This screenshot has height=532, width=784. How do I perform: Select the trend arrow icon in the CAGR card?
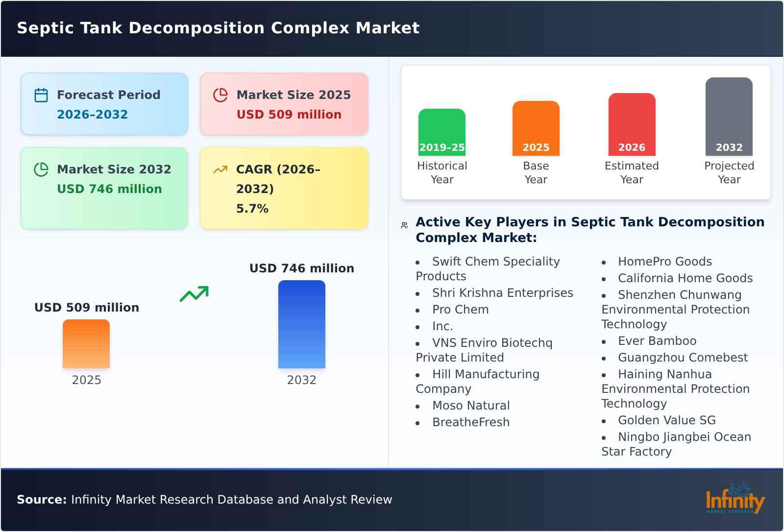point(220,169)
